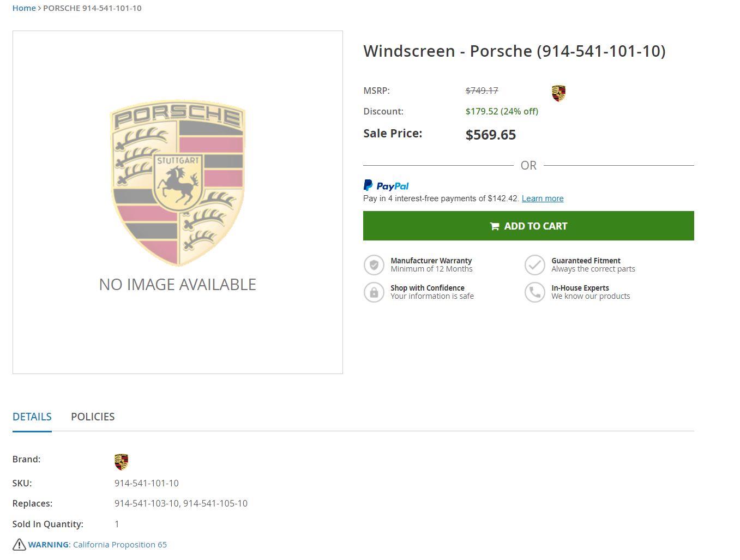Open the Details tab

(x=32, y=417)
